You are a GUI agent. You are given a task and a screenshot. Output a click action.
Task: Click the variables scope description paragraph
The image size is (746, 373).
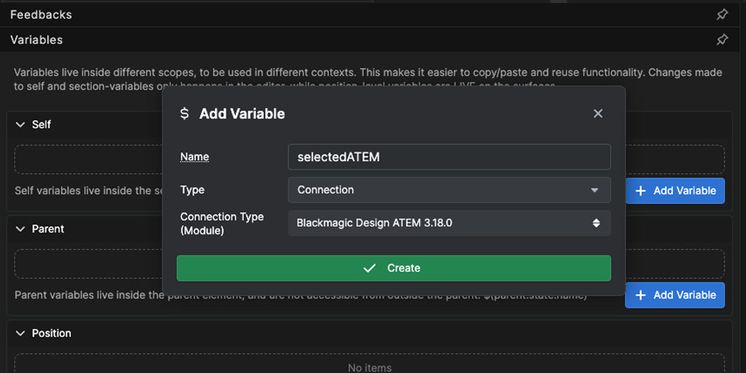(x=368, y=79)
